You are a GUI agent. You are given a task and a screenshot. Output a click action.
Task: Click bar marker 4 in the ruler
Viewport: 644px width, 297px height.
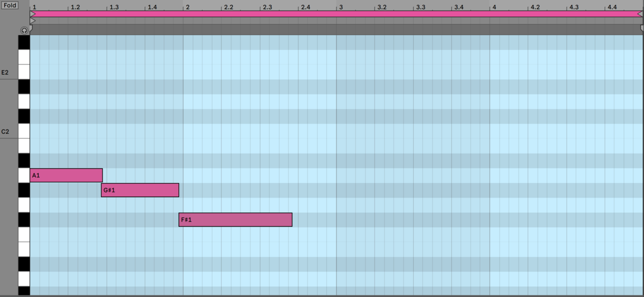click(x=494, y=8)
